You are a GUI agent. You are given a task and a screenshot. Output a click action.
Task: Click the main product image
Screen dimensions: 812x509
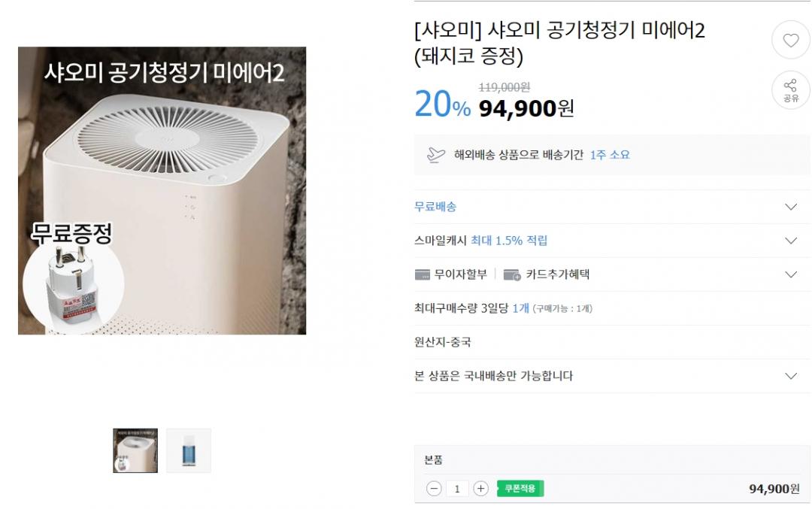(x=162, y=191)
